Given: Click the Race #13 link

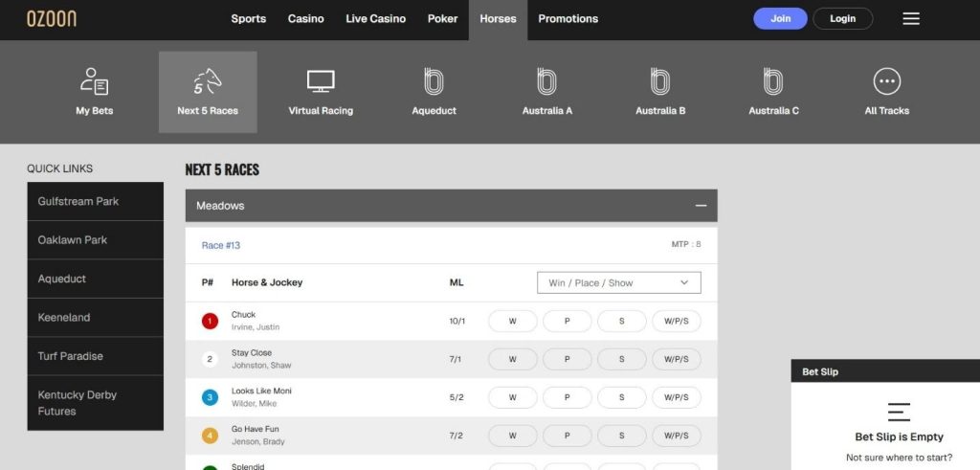Looking at the screenshot, I should [x=221, y=246].
